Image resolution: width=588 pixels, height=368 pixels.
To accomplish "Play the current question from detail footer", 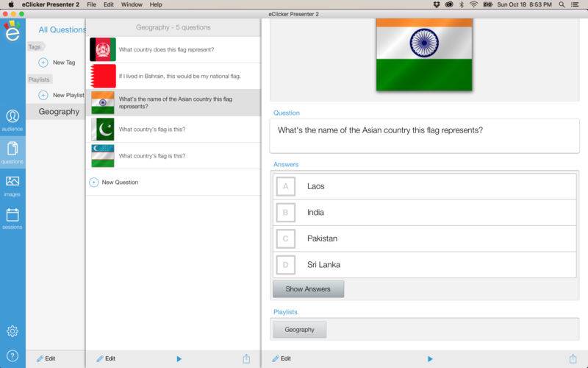I will 430,359.
